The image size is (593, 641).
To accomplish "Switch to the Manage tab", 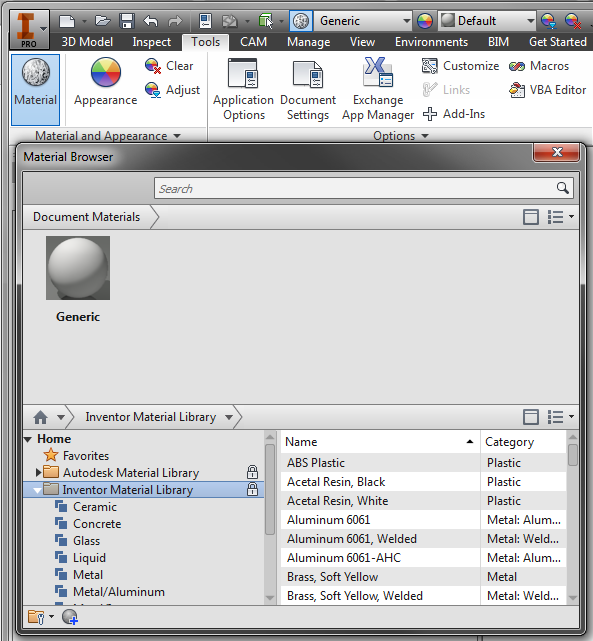I will [309, 42].
